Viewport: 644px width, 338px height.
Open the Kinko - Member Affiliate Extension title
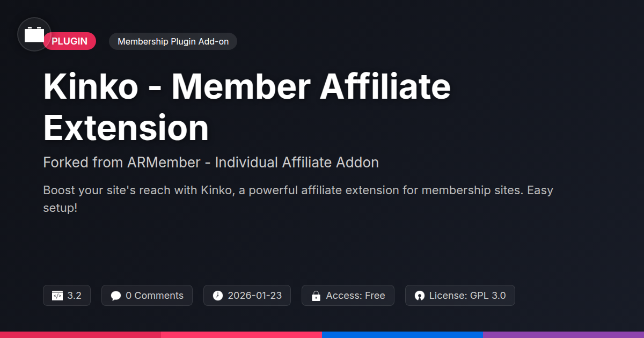click(247, 107)
